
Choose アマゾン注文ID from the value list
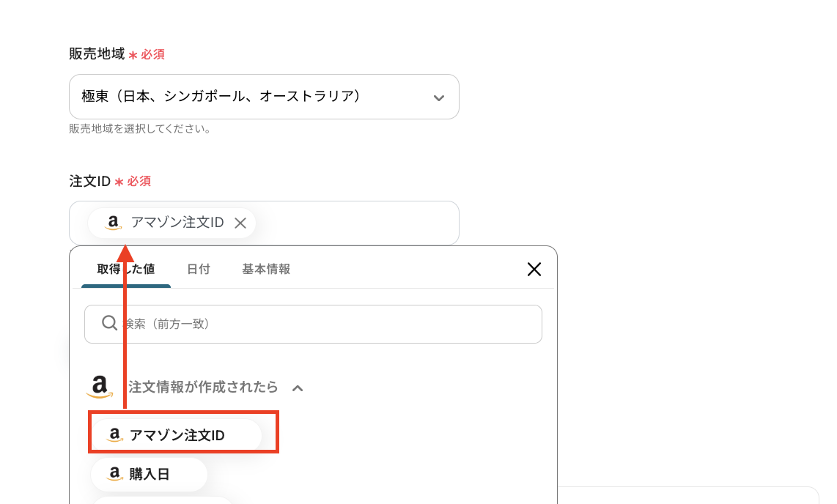177,435
